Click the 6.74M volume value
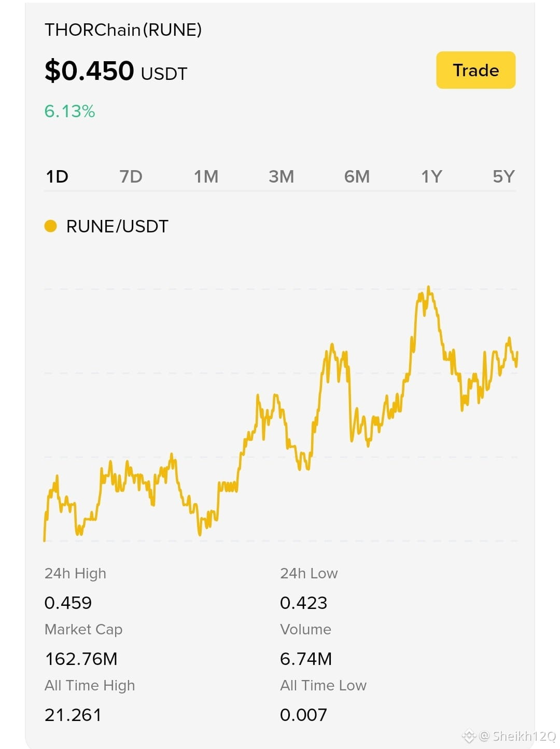The image size is (560, 749). pos(306,659)
